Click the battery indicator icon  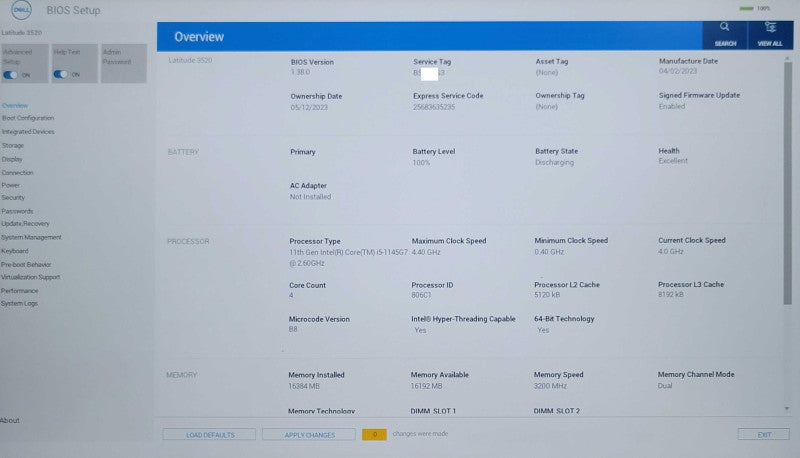click(x=746, y=8)
